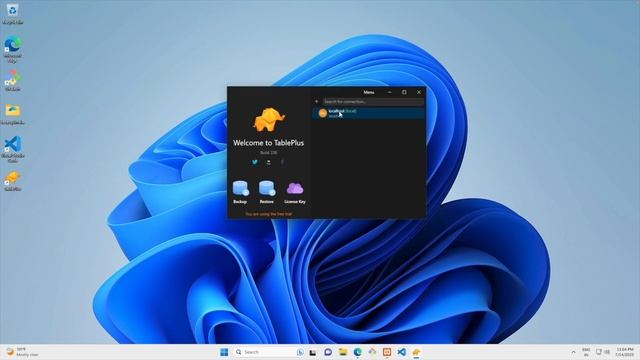Viewport: 640px width, 360px height.
Task: Open the colorful app icon right of taskbar Edge
Action: (372, 352)
